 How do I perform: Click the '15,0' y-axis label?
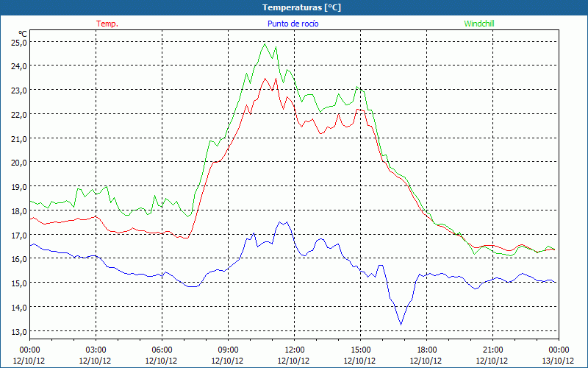[19, 283]
